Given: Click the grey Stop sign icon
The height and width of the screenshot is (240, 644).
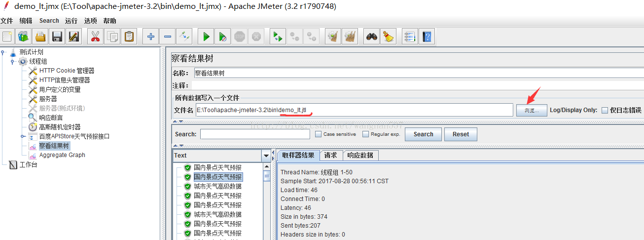Looking at the screenshot, I should coord(240,37).
